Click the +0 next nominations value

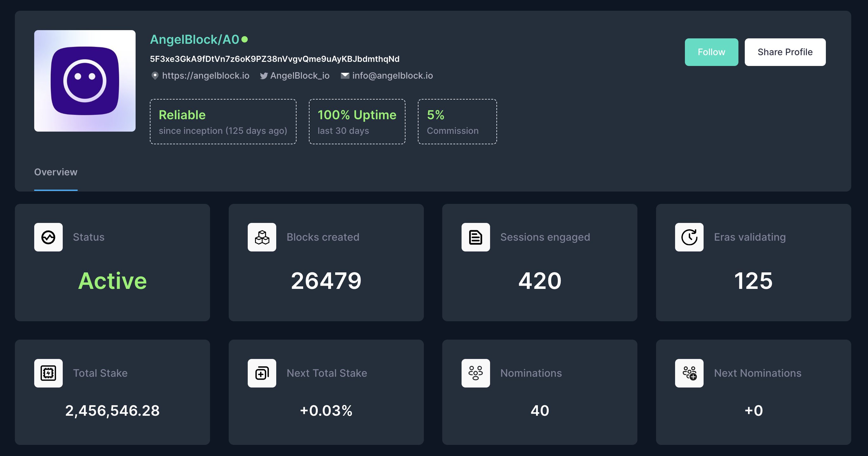click(753, 410)
